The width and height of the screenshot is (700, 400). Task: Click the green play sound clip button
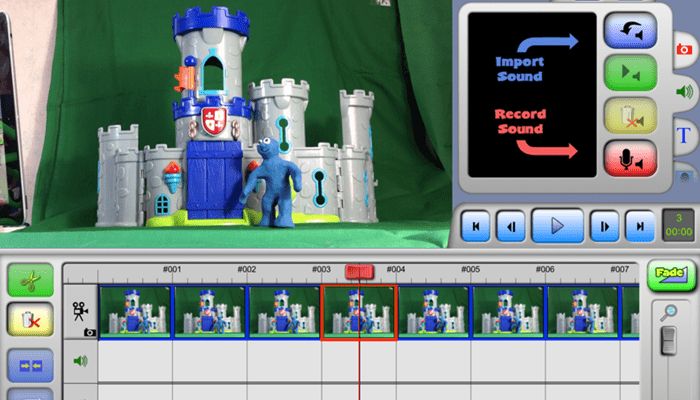pyautogui.click(x=630, y=72)
